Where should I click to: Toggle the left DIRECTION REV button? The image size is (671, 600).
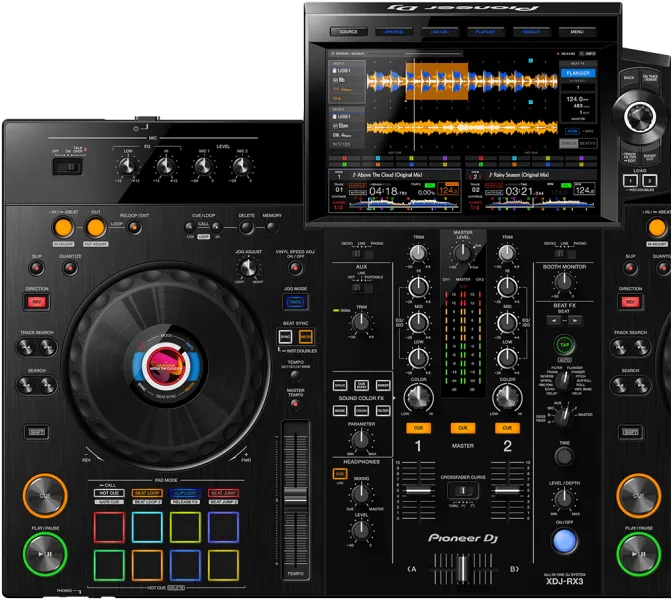coord(37,302)
